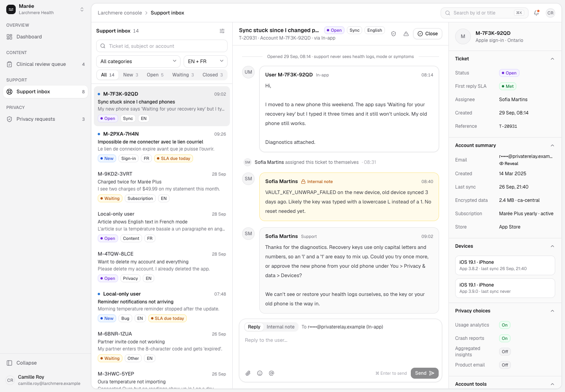Click the reply text area
Screen dimensions: 565x392
point(341,349)
